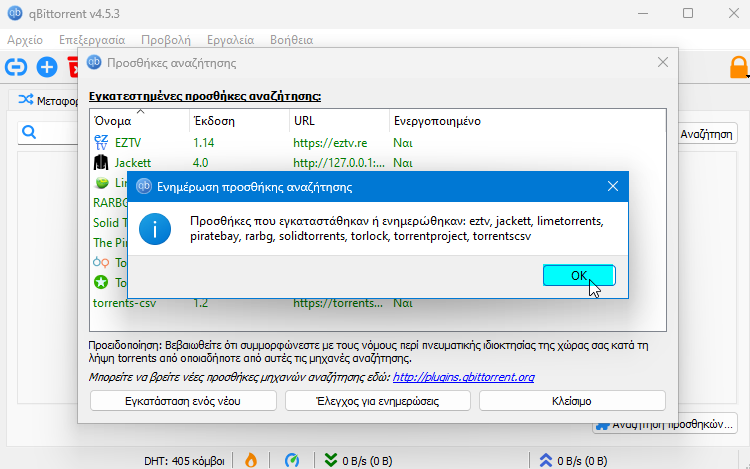
Task: Toggle alternative speed limits gauge icon
Action: pyautogui.click(x=292, y=460)
